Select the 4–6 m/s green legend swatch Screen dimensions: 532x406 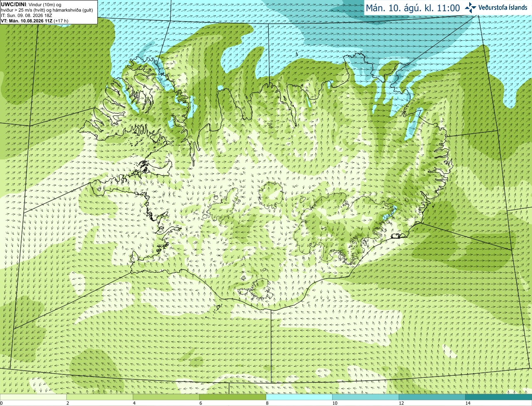166,397
